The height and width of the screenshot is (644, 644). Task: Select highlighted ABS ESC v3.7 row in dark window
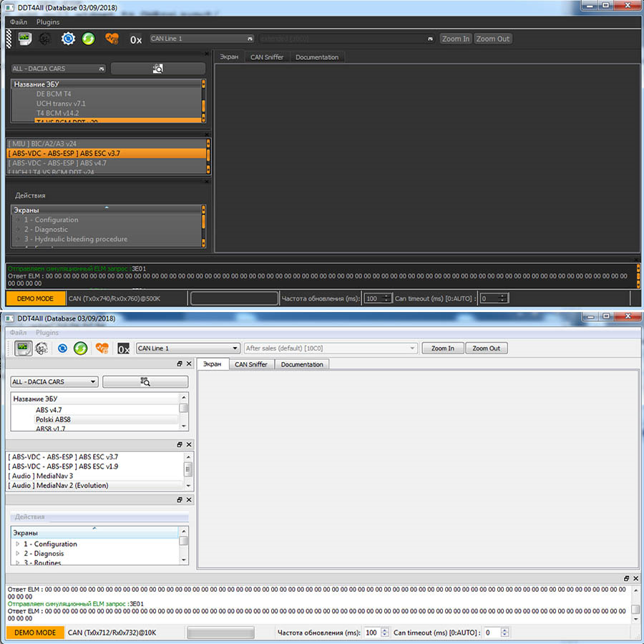tap(107, 153)
